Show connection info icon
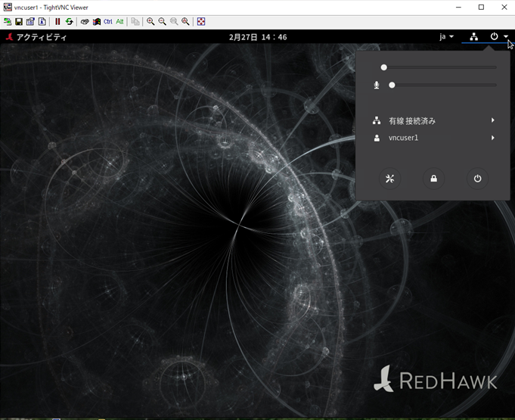 pos(42,22)
